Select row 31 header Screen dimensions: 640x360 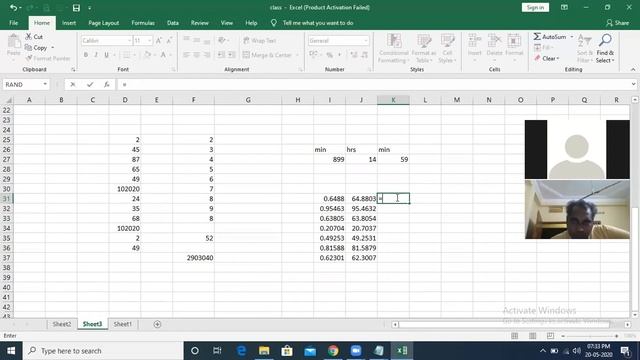click(x=7, y=199)
